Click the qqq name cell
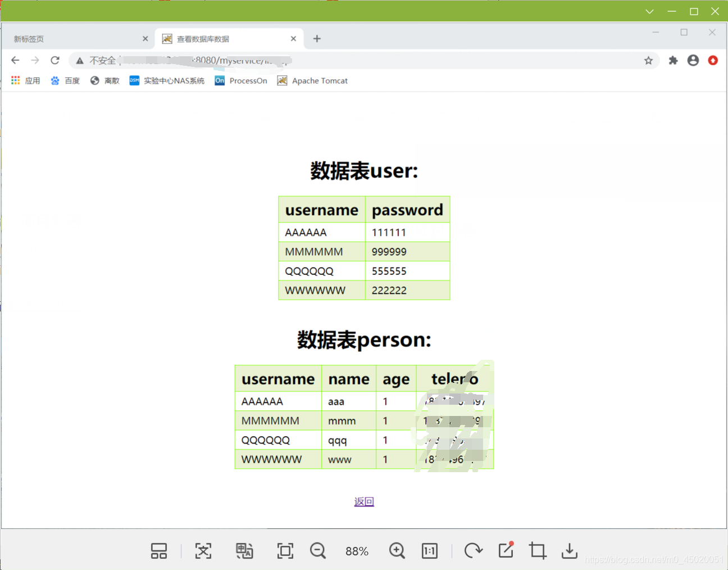 (349, 440)
